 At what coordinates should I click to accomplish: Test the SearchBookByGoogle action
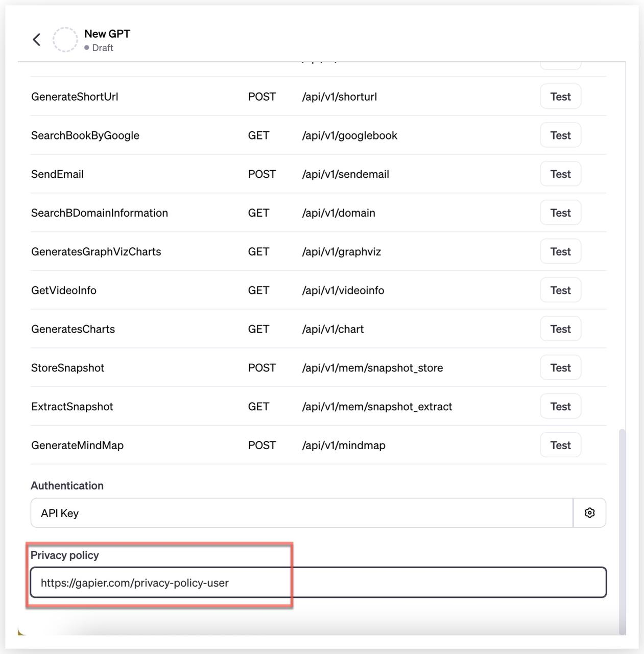pos(560,135)
